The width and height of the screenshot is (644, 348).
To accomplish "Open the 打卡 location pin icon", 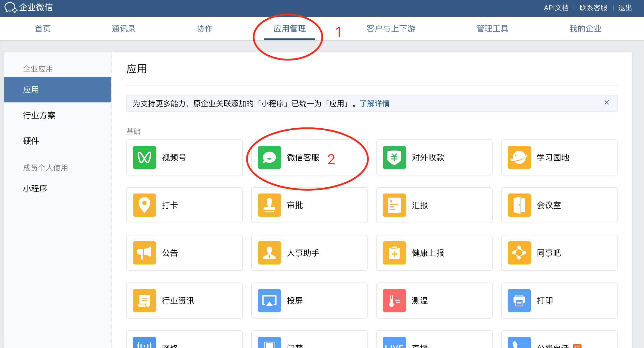I will [x=144, y=205].
